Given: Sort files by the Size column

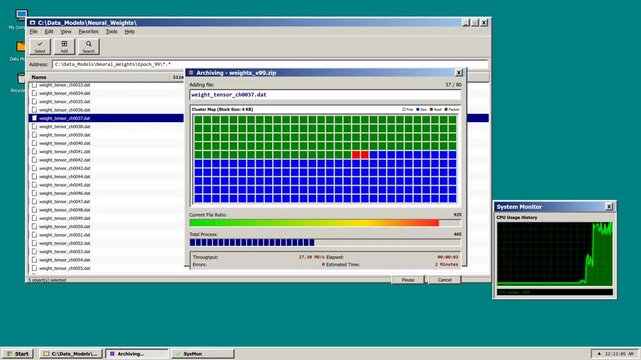Looking at the screenshot, I should 178,77.
